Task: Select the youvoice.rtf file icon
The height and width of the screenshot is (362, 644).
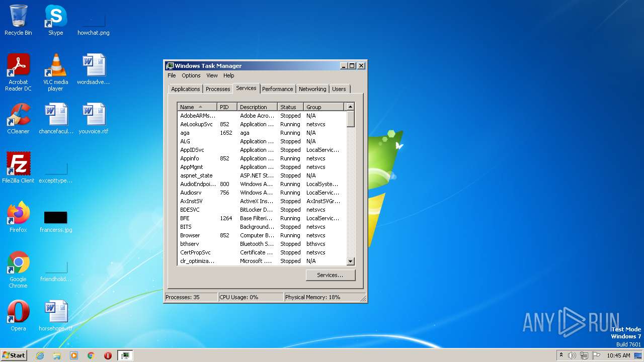Action: [93, 119]
